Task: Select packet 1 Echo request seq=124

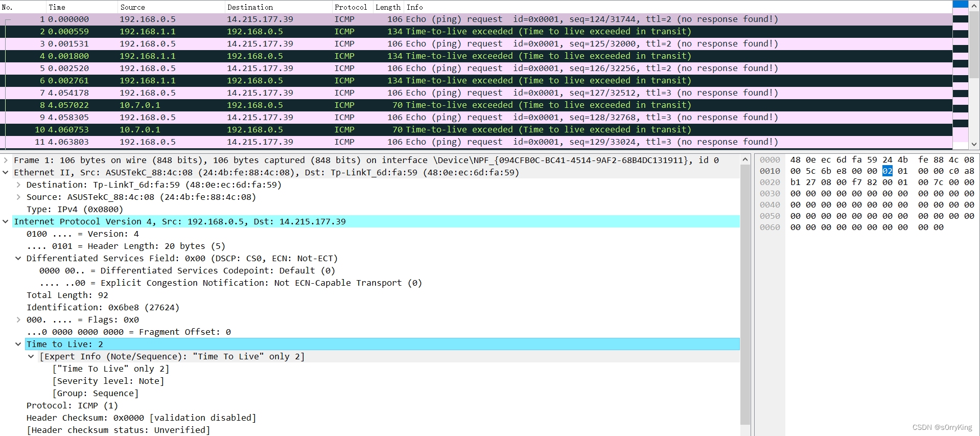Action: point(476,19)
